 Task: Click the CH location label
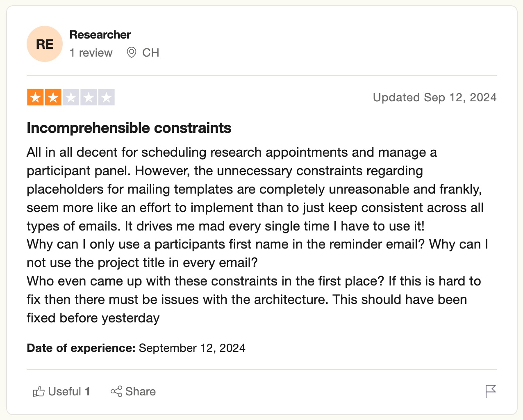(x=150, y=52)
